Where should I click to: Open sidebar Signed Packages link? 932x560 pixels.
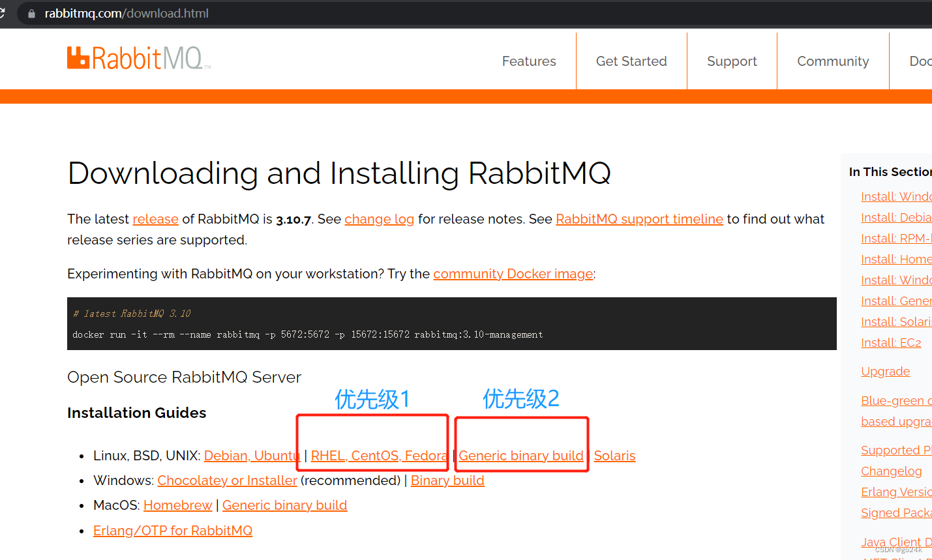(896, 513)
